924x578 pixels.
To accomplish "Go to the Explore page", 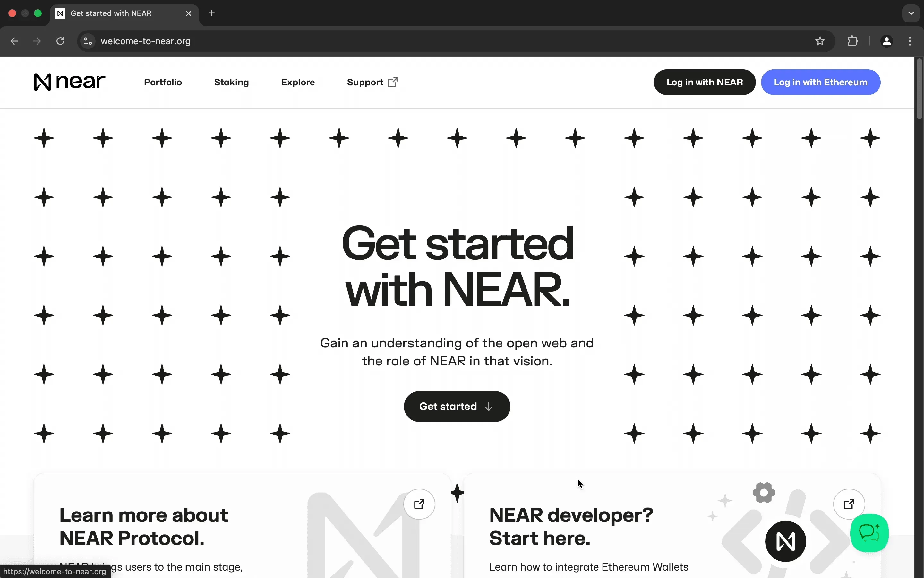I will click(x=298, y=82).
